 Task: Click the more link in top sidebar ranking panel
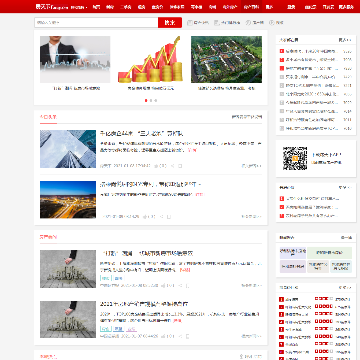345,40
